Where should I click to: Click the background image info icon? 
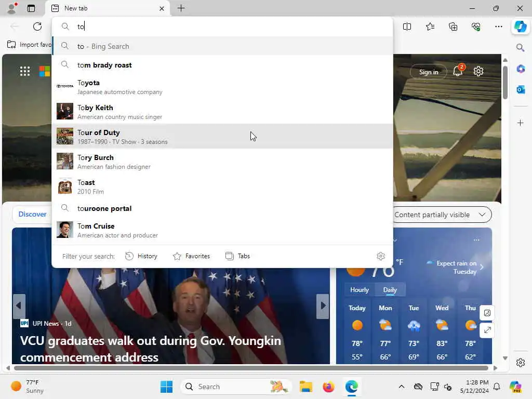487,313
